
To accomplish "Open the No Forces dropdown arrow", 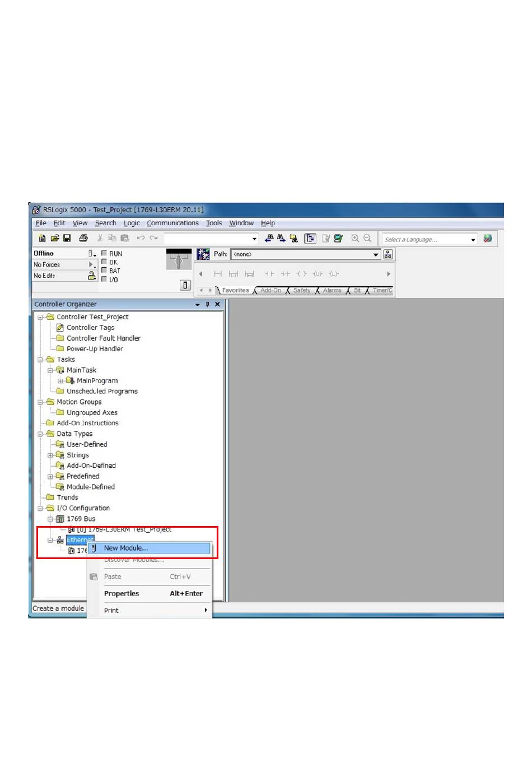I will (x=92, y=264).
